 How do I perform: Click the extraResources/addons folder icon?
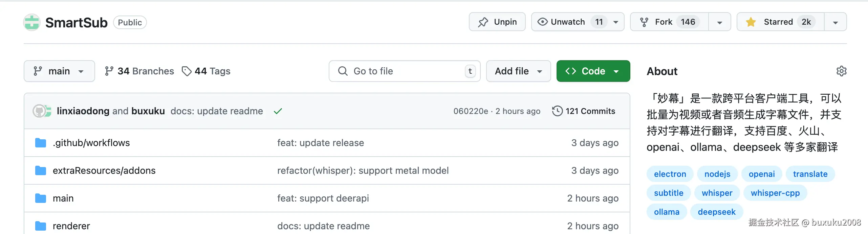[41, 171]
